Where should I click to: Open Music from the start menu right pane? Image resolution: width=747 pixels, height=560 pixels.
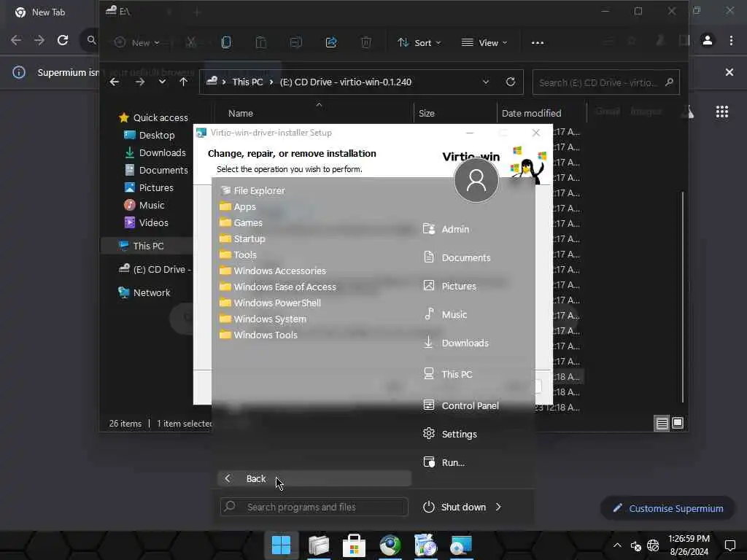pos(445,314)
